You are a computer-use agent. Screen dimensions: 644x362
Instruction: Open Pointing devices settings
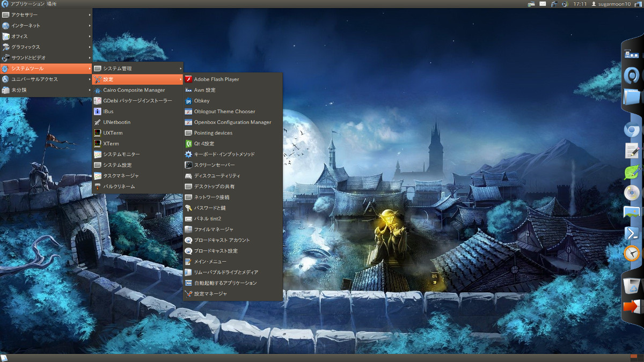pyautogui.click(x=233, y=133)
